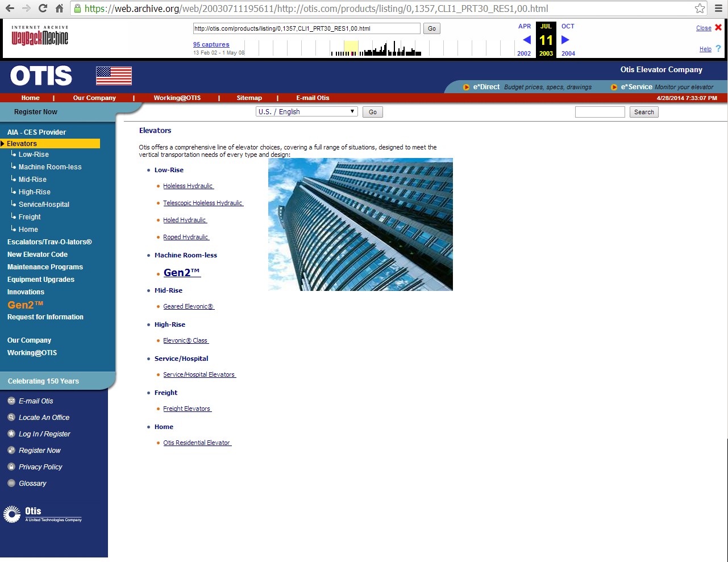The height and width of the screenshot is (562, 728).
Task: Focus the site search input field
Action: (600, 112)
